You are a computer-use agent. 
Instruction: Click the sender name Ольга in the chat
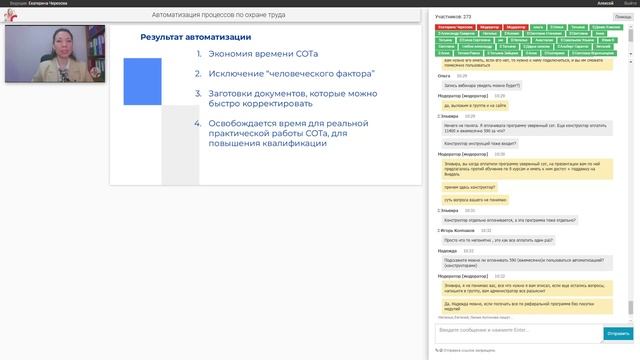(444, 76)
